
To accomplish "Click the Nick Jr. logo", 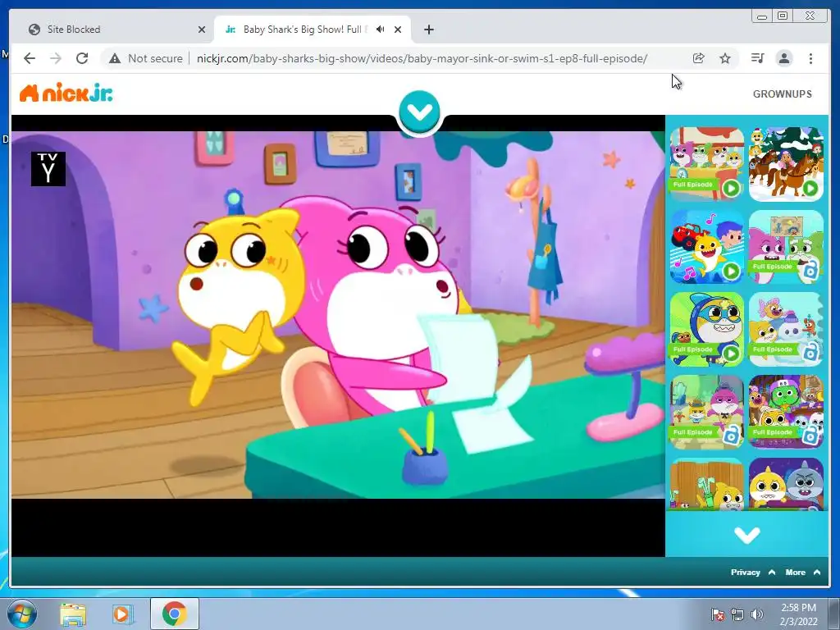I will 66,94.
